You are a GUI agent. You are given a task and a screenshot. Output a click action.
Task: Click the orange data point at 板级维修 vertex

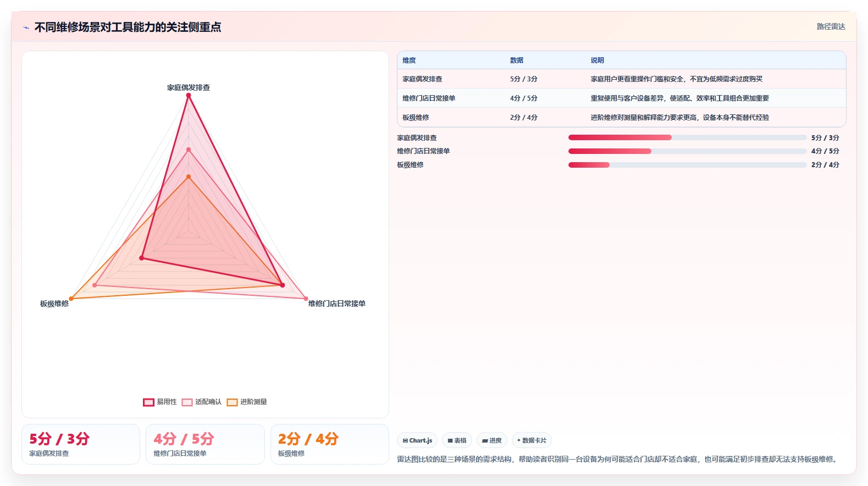71,299
